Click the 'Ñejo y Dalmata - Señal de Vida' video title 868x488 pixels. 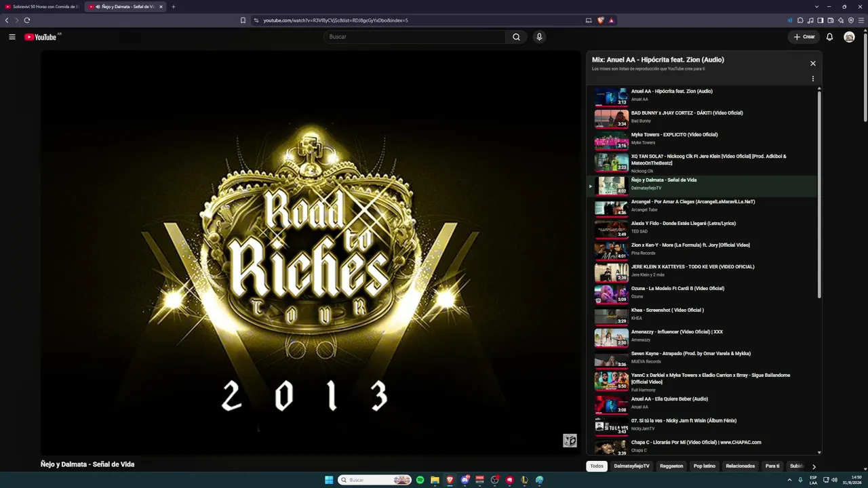[87, 464]
